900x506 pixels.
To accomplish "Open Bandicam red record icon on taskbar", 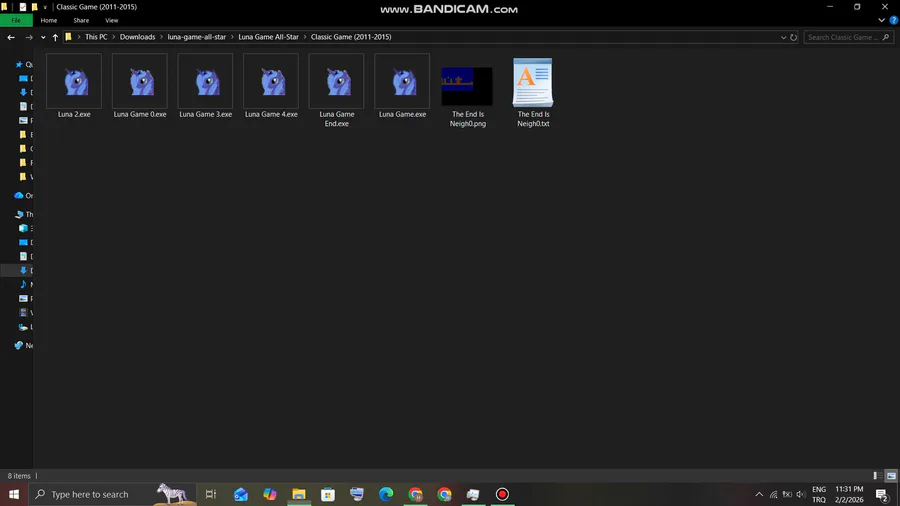I will (x=502, y=494).
